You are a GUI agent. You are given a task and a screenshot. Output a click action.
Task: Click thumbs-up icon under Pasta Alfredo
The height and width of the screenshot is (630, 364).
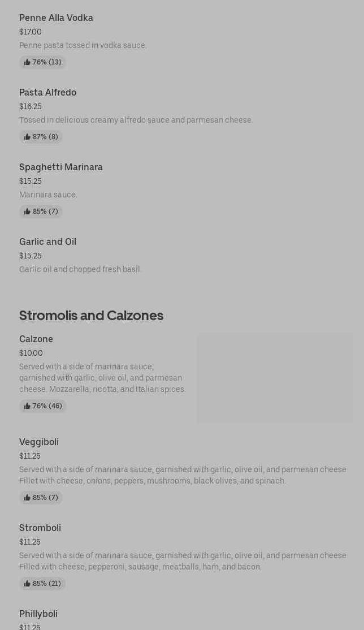(27, 137)
